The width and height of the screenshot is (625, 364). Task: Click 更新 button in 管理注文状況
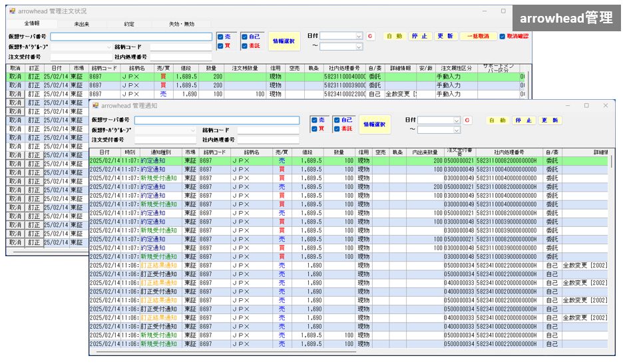pos(445,37)
